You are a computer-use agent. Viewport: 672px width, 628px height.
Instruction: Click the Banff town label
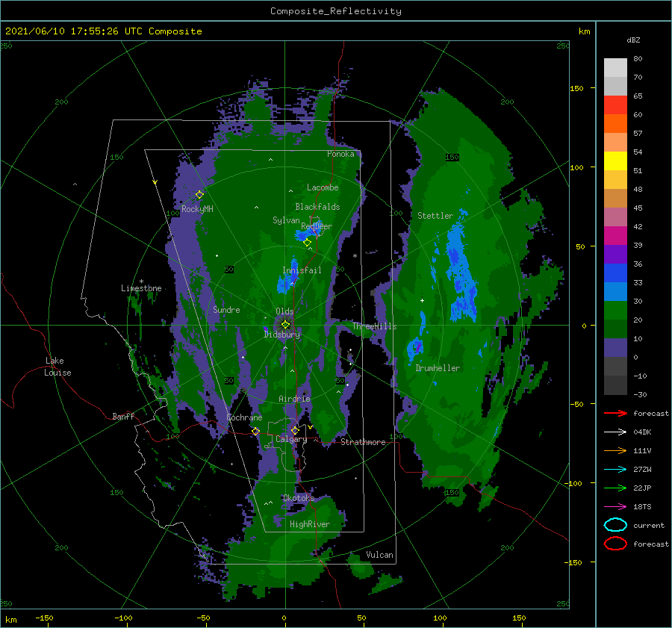coord(123,416)
